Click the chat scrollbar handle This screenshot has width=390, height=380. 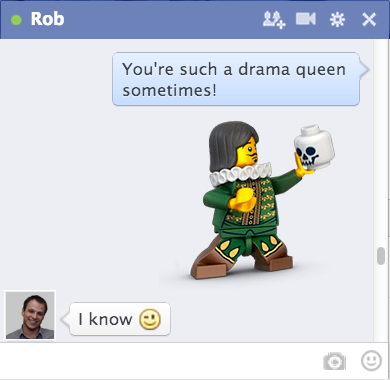tap(381, 256)
